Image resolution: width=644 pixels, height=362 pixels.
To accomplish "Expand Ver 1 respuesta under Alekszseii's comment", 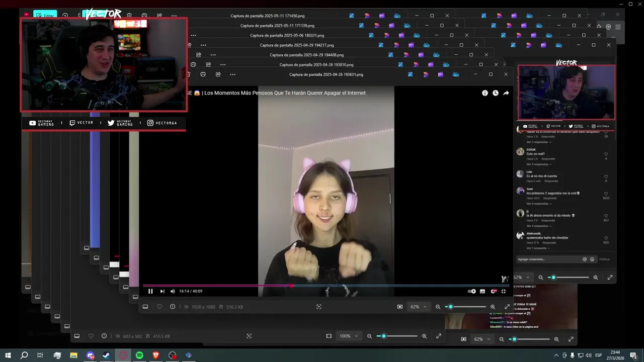I will point(538,248).
